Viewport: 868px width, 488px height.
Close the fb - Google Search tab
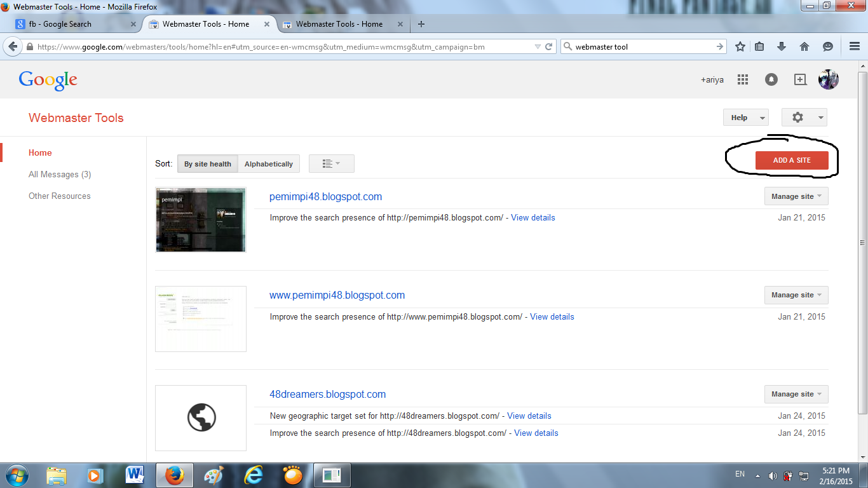click(133, 24)
